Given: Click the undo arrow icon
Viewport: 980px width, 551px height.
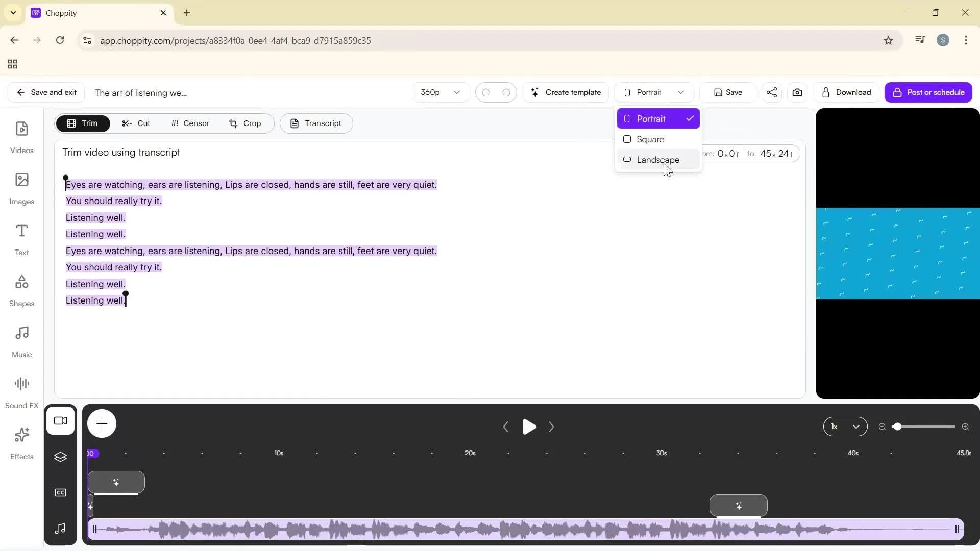Looking at the screenshot, I should tap(486, 92).
